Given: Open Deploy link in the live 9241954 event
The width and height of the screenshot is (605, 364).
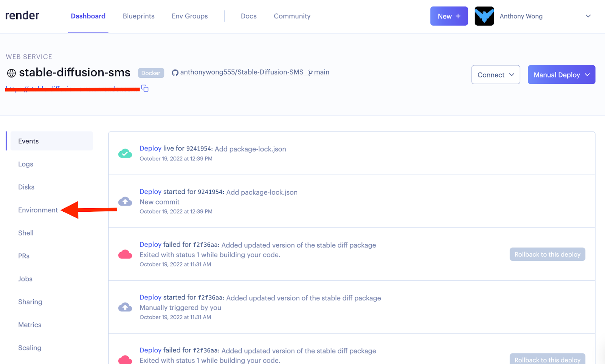Looking at the screenshot, I should (x=150, y=149).
